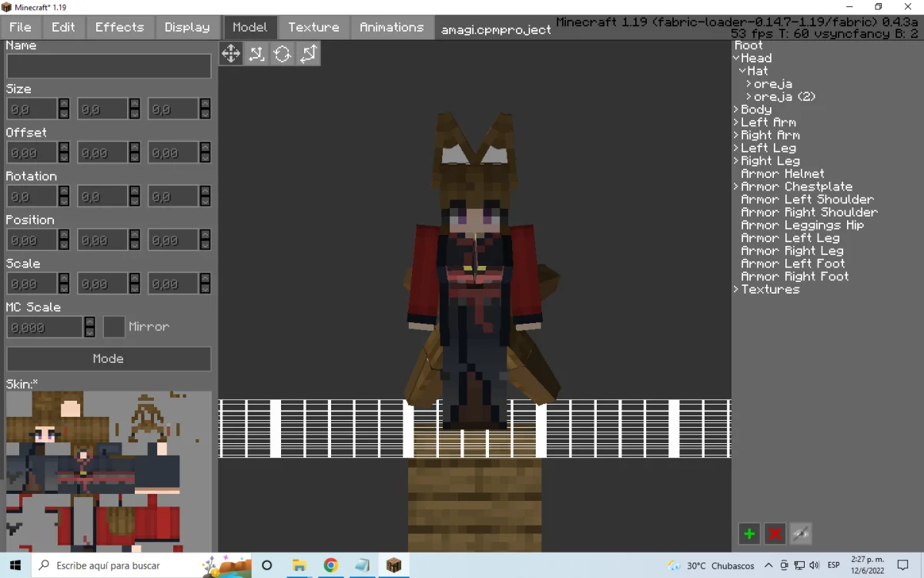This screenshot has height=578, width=924.
Task: Select Armor Left Leg in the tree
Action: coord(790,238)
